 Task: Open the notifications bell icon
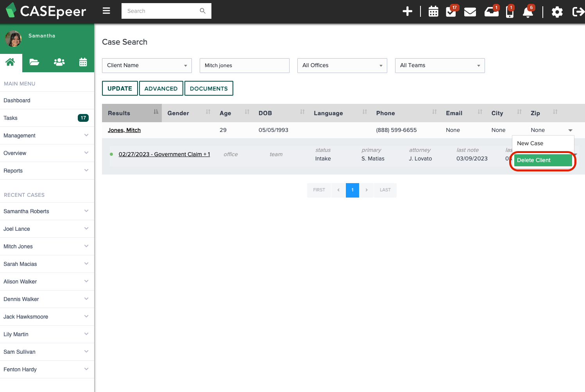[528, 11]
